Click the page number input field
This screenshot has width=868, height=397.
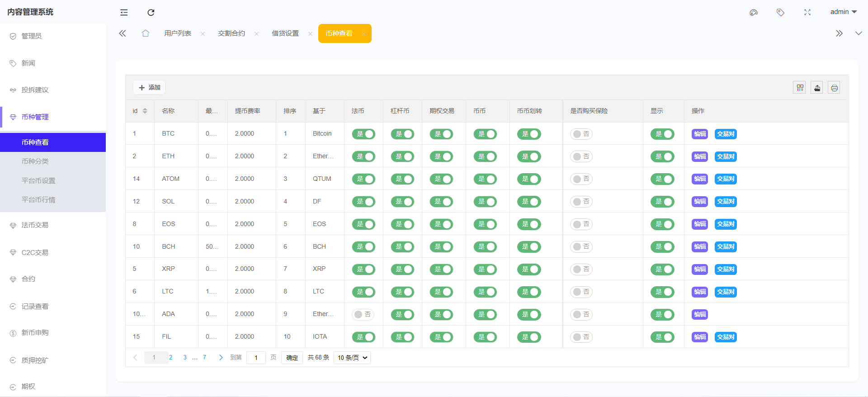pyautogui.click(x=256, y=358)
